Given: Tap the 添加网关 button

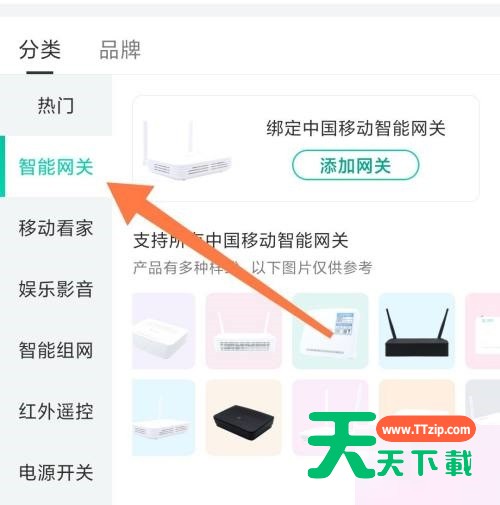Looking at the screenshot, I should [x=355, y=165].
